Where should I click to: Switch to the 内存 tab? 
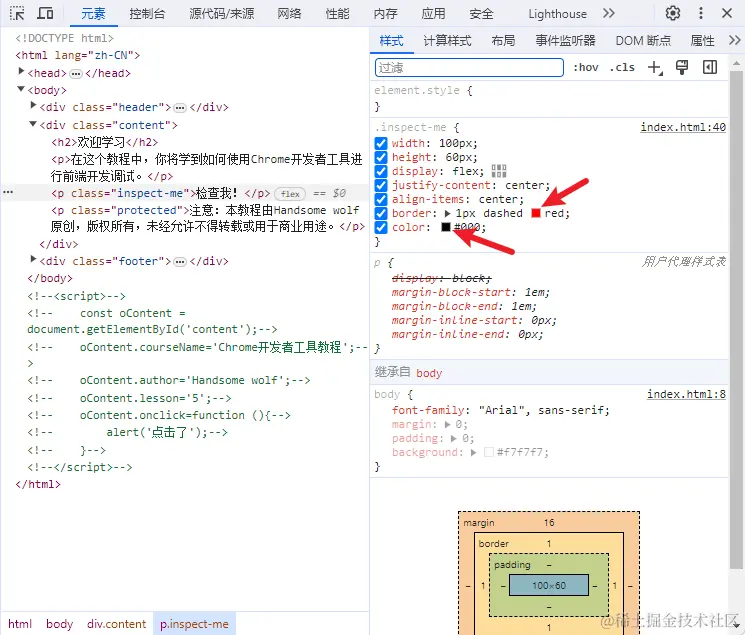coord(385,14)
